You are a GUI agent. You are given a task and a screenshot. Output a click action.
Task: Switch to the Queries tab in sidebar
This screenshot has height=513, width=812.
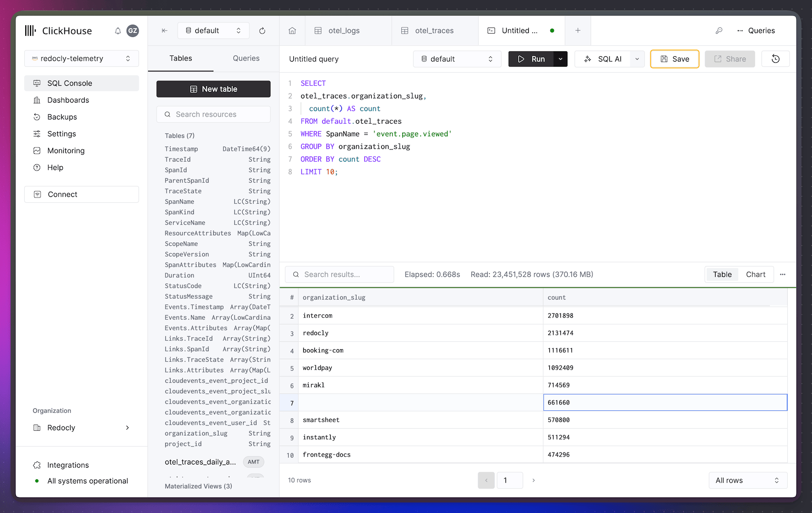[x=246, y=58]
